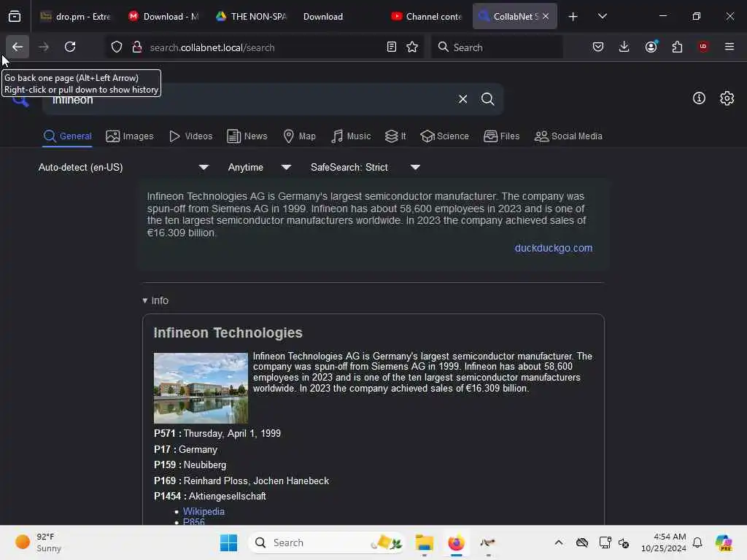The image size is (747, 560).
Task: Select the Music search category
Action: click(x=351, y=136)
